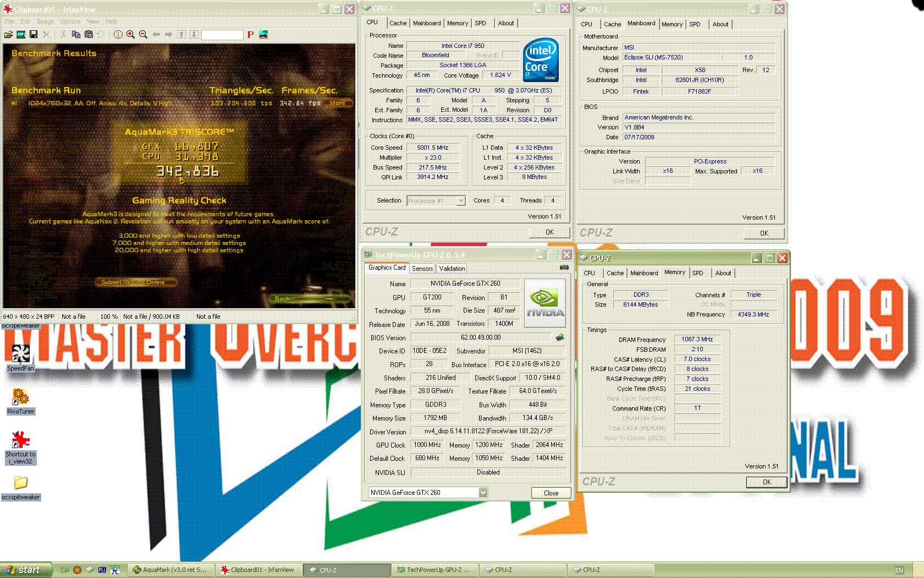Screen dimensions: 924x578
Task: Click the GPU-Z camera screenshot icon
Action: click(564, 268)
